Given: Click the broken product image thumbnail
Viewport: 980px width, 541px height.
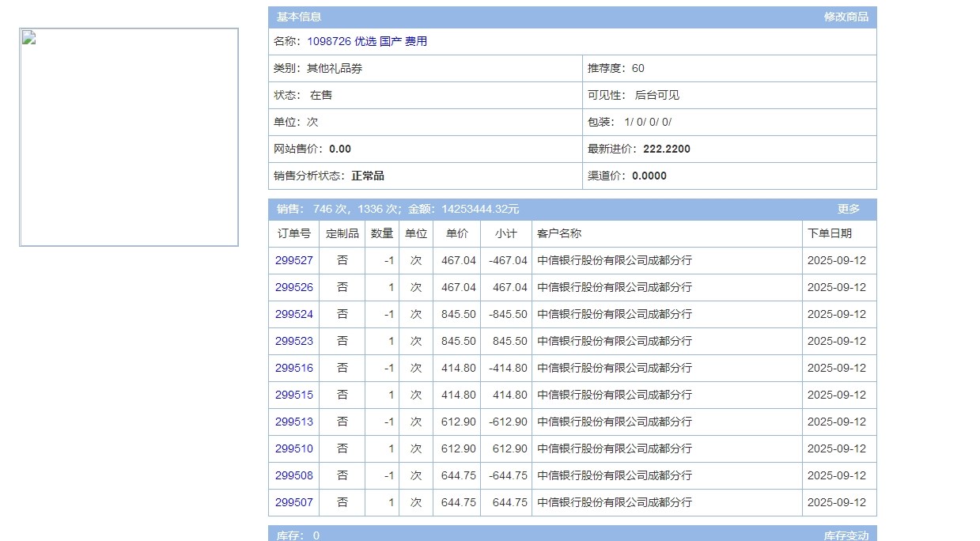Looking at the screenshot, I should point(129,138).
